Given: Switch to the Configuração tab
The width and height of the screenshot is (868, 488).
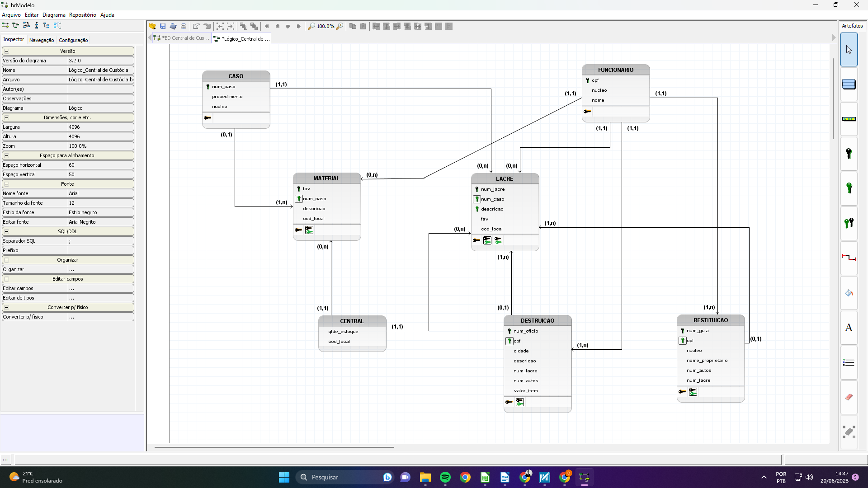Looking at the screenshot, I should [x=73, y=40].
